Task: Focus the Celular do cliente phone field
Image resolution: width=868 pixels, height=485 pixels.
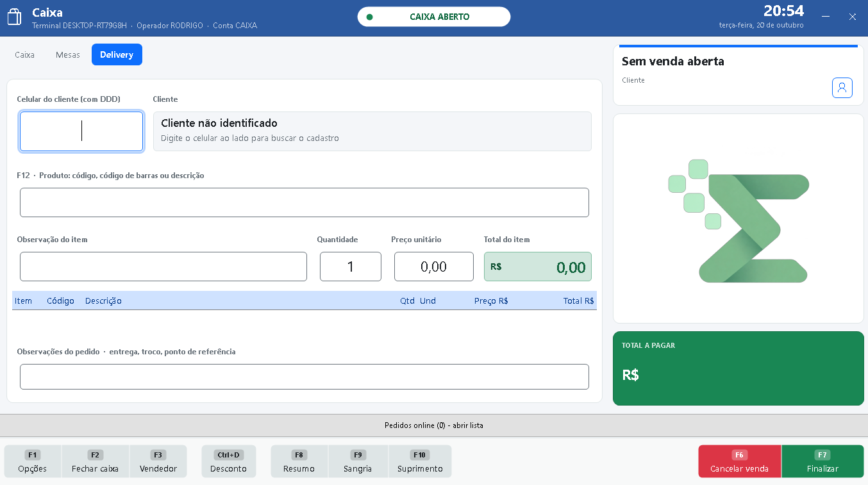Action: [81, 131]
